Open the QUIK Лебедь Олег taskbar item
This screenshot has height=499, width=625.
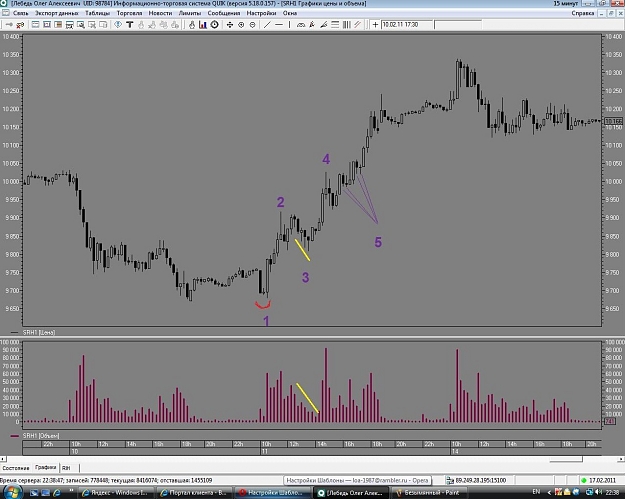[x=350, y=493]
